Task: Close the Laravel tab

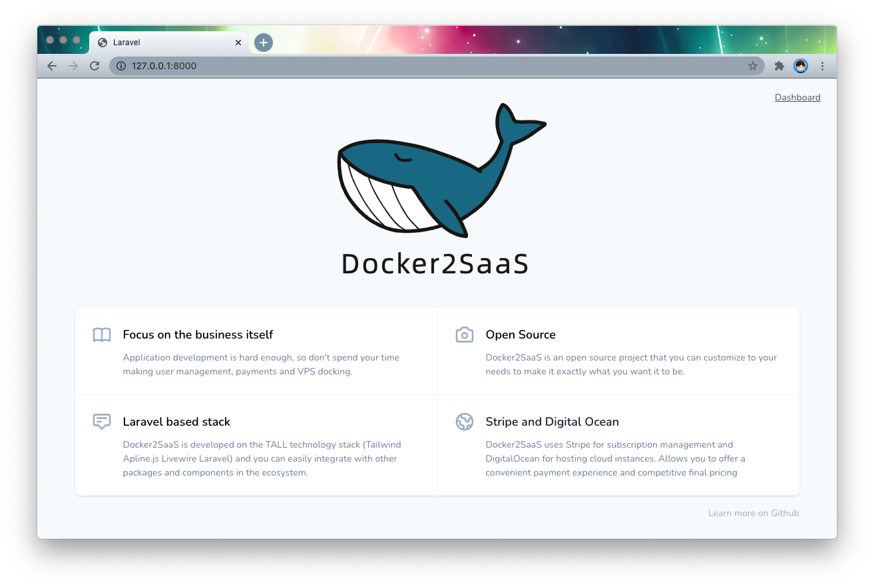Action: [238, 43]
